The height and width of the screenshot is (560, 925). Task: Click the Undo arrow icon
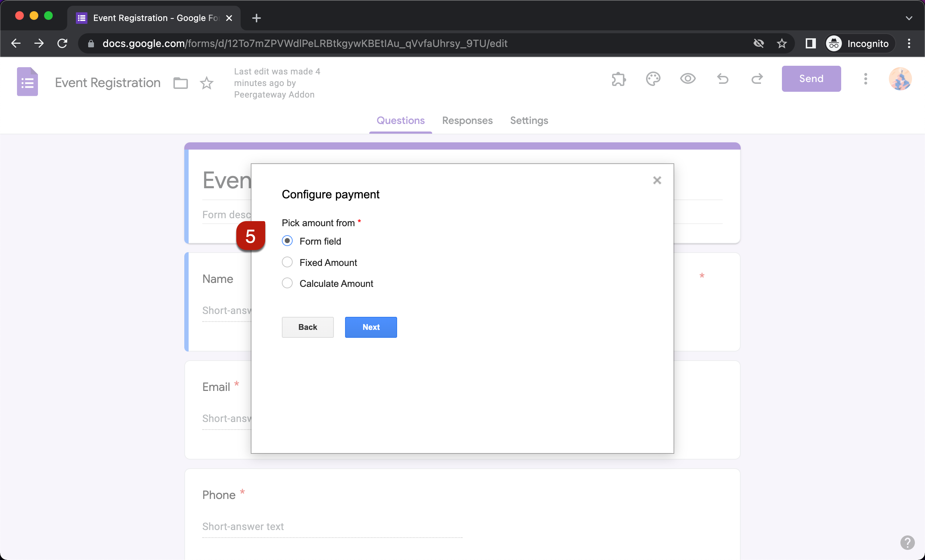coord(723,79)
